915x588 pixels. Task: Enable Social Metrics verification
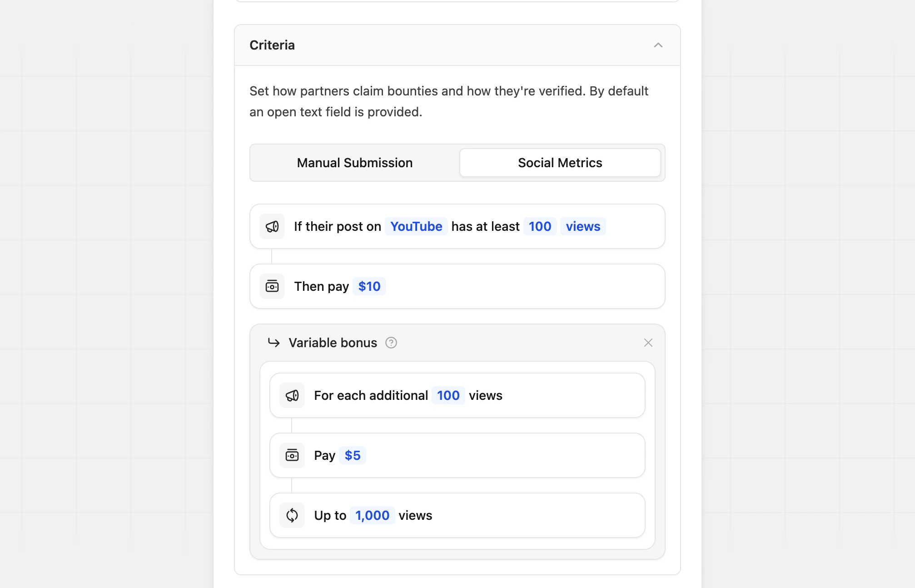(x=560, y=162)
